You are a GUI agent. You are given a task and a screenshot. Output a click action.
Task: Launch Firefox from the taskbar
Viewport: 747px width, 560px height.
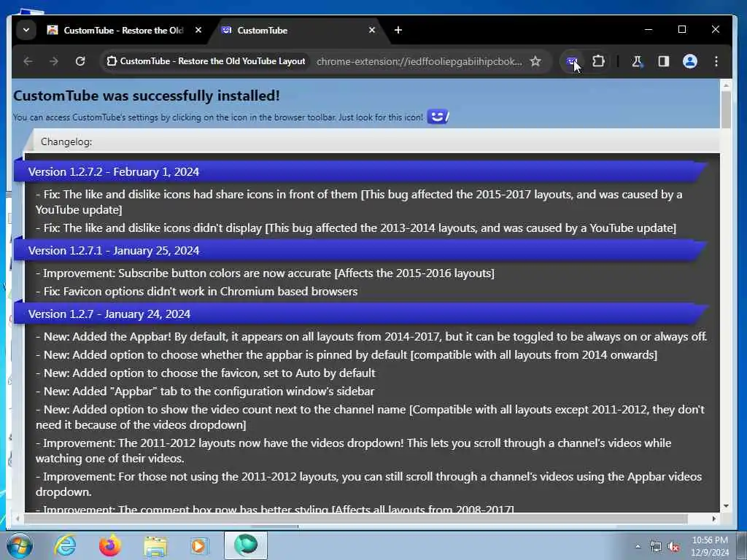pyautogui.click(x=110, y=545)
